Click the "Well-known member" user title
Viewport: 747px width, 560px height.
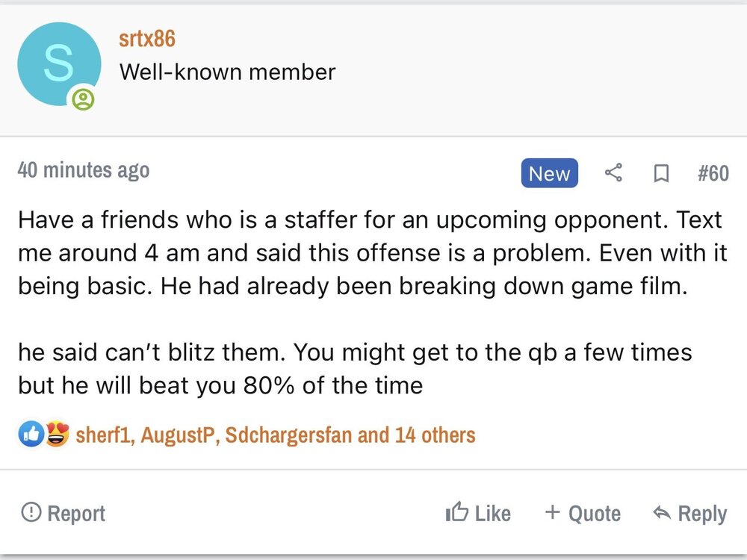227,72
